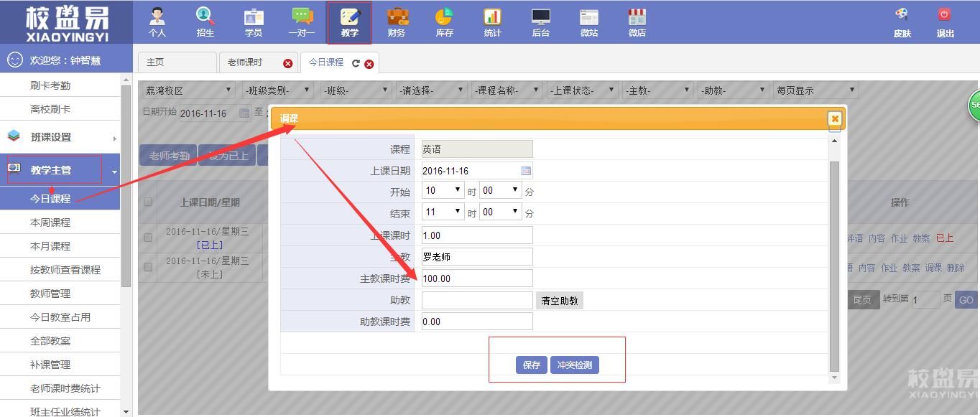Open the -主教- dropdown
Screen dimensions: 980x417
click(x=657, y=90)
